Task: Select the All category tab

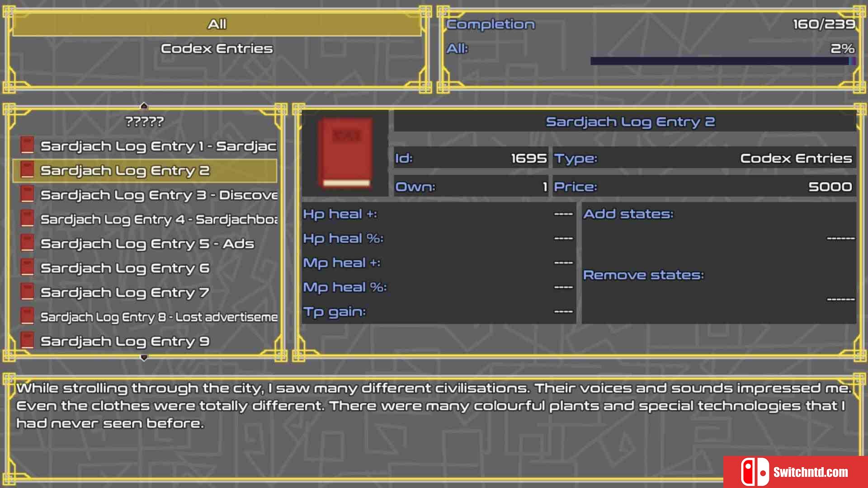Action: tap(217, 24)
